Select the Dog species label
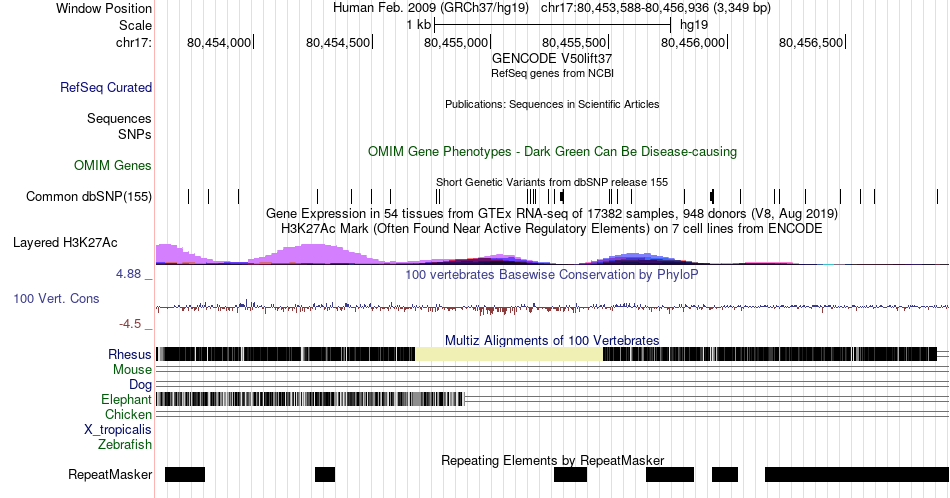This screenshot has height=498, width=950. pos(140,385)
